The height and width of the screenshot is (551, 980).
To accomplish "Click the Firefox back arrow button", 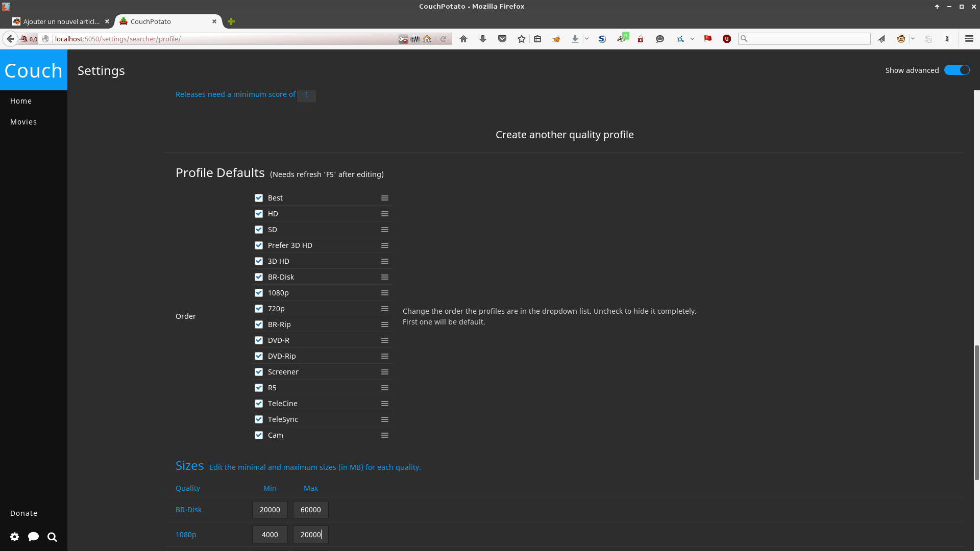I will pos(10,39).
